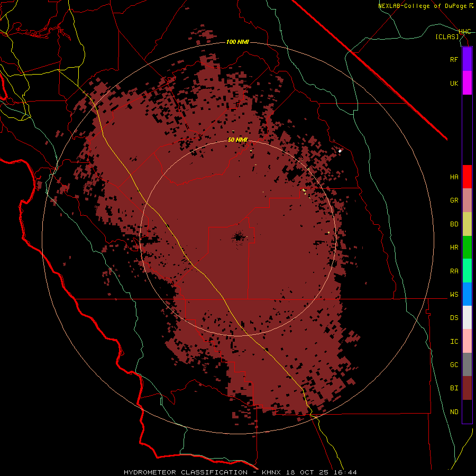Click the 50 NMI range ring label
Image resolution: width=476 pixels, height=476 pixels.
[237, 140]
